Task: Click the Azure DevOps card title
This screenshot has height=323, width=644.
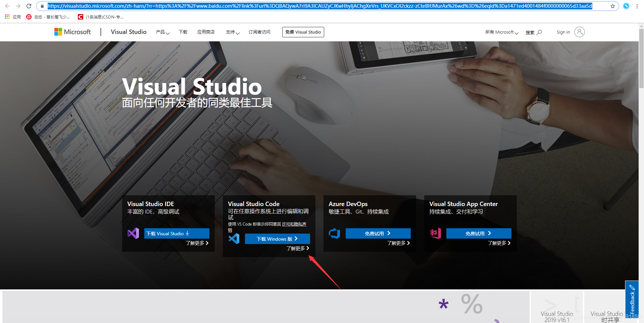Action: point(348,204)
